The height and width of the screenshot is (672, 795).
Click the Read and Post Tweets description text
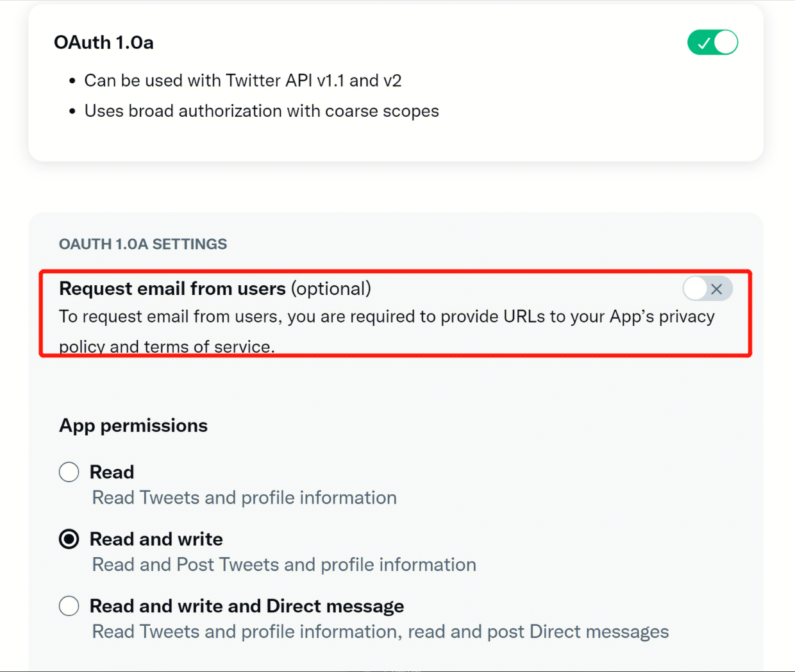click(284, 564)
